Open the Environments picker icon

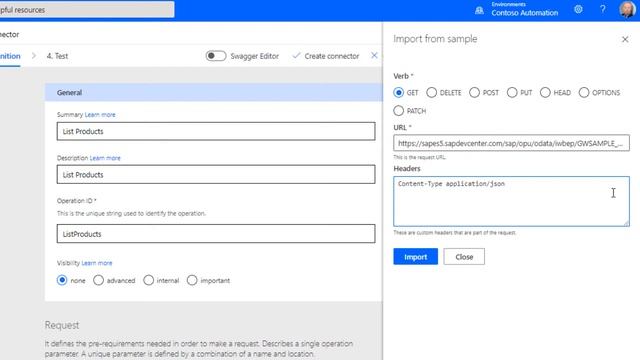click(479, 11)
